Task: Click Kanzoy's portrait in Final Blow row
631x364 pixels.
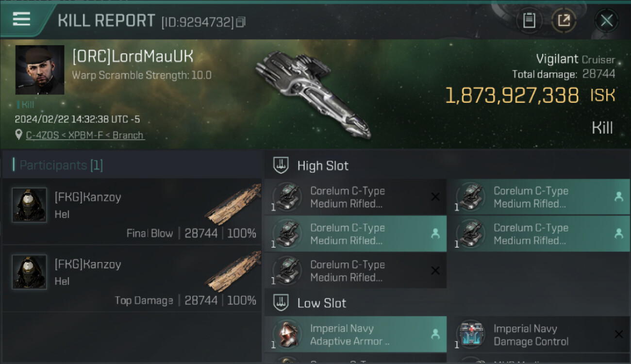Action: tap(30, 205)
